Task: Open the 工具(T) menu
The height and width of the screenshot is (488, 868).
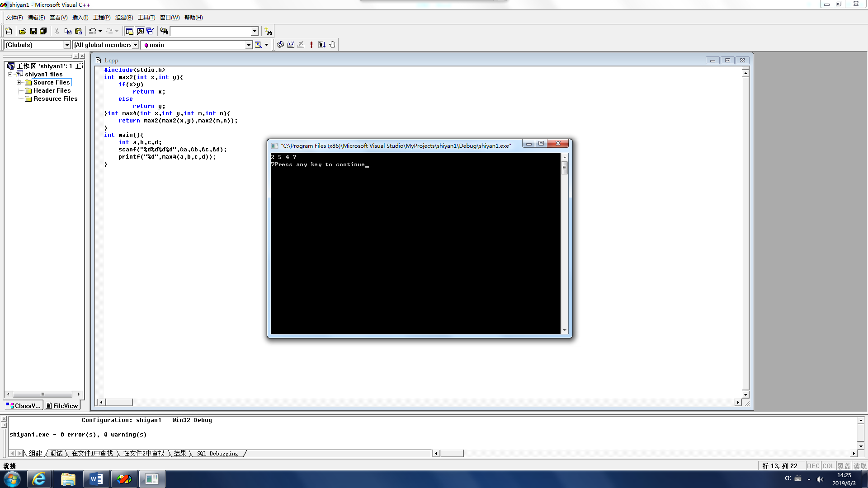Action: 146,18
